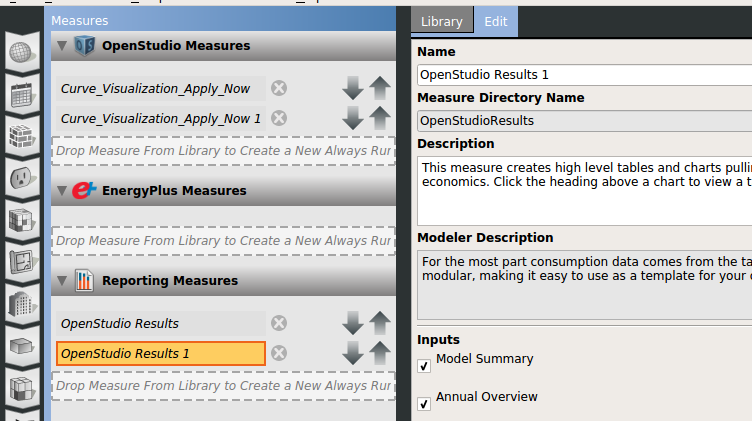Open the Spaces box tab icon
The image size is (752, 421).
[x=21, y=346]
